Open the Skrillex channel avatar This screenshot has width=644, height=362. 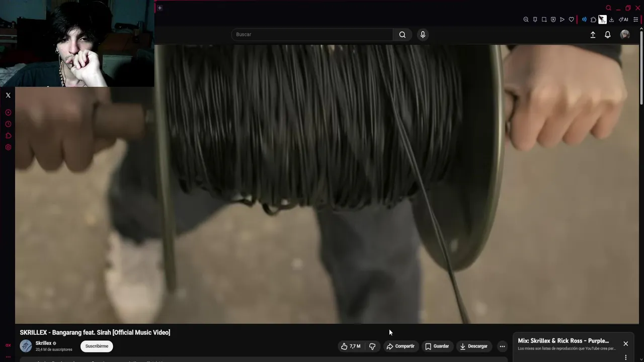point(26,346)
